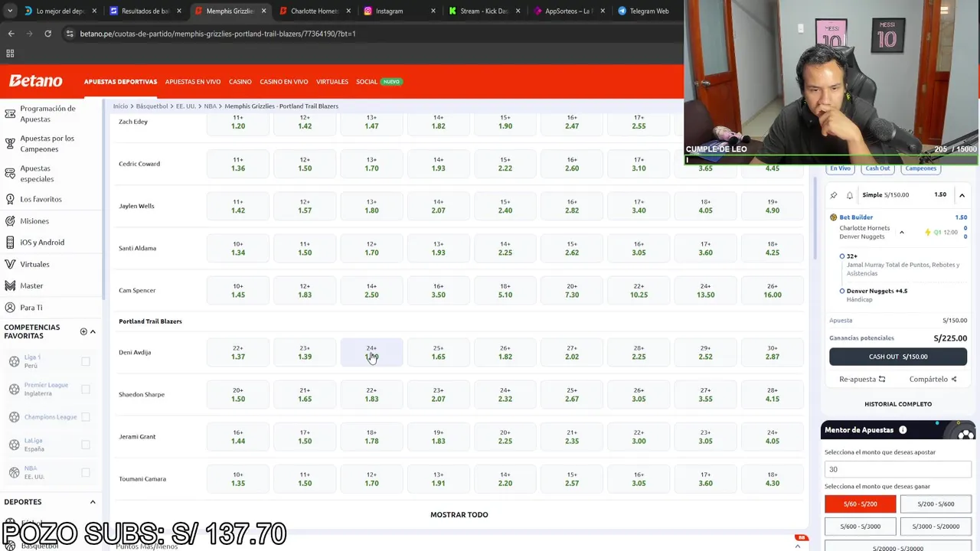Screen dimensions: 980x551
Task: Open the Cash Out filter tab
Action: (877, 168)
